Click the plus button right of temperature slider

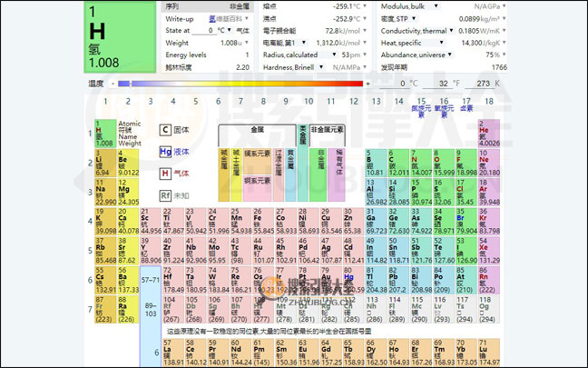tap(367, 84)
